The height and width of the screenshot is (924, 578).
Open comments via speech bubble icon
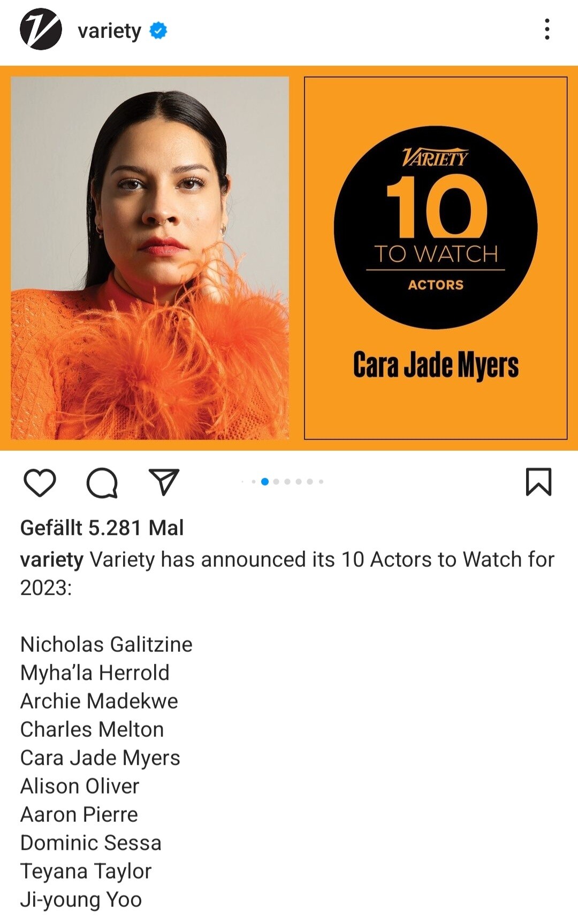102,483
